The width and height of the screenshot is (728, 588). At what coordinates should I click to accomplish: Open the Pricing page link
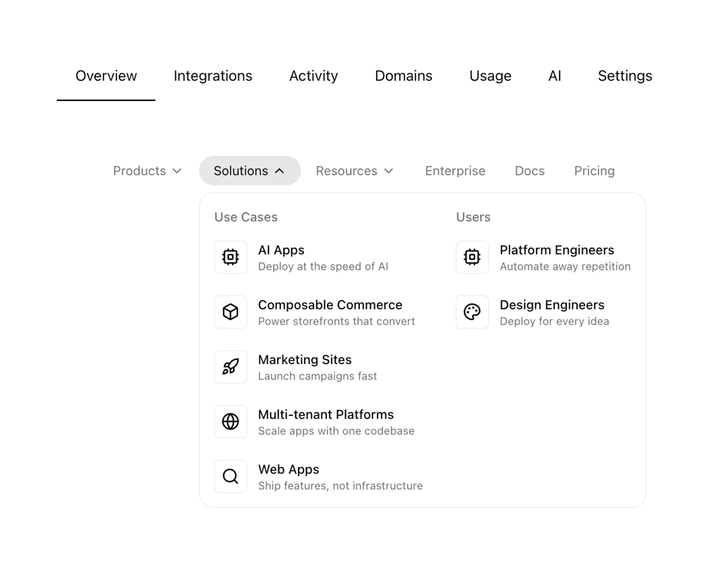595,171
